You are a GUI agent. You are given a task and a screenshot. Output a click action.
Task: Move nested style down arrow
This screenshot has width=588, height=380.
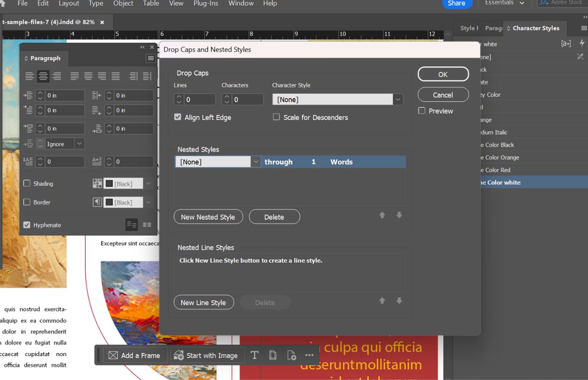pyautogui.click(x=399, y=215)
